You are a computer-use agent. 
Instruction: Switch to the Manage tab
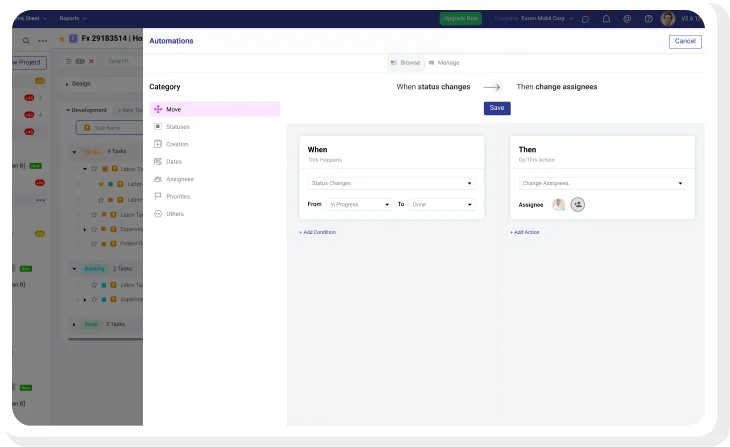(x=444, y=62)
